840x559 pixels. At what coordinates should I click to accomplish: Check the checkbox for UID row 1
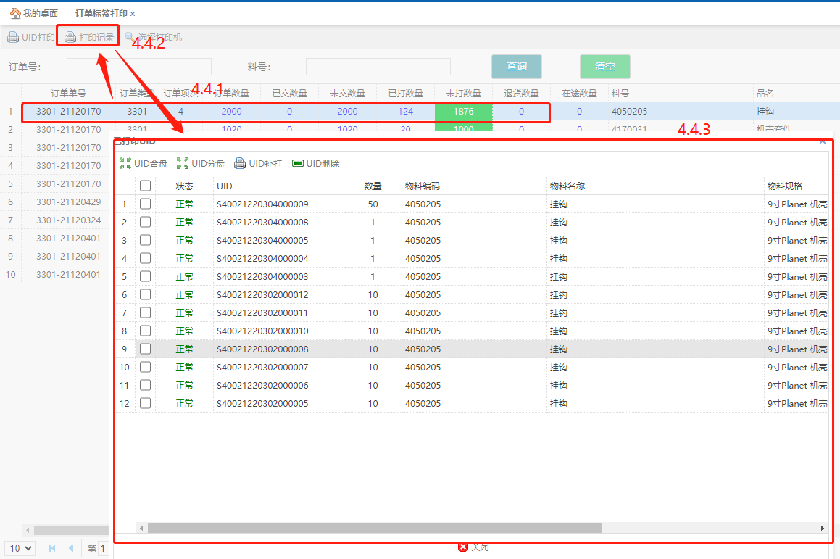coord(146,204)
